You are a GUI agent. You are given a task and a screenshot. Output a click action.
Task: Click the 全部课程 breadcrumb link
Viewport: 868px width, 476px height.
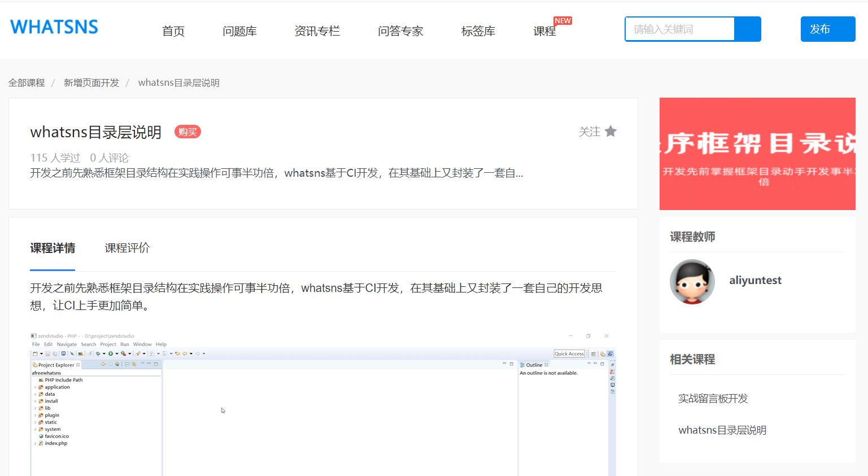[27, 83]
